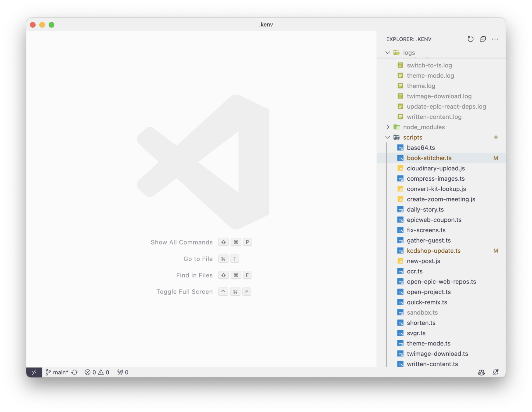Viewport: 532px width, 412px height.
Task: Open twimage-download.log file
Action: coord(441,96)
